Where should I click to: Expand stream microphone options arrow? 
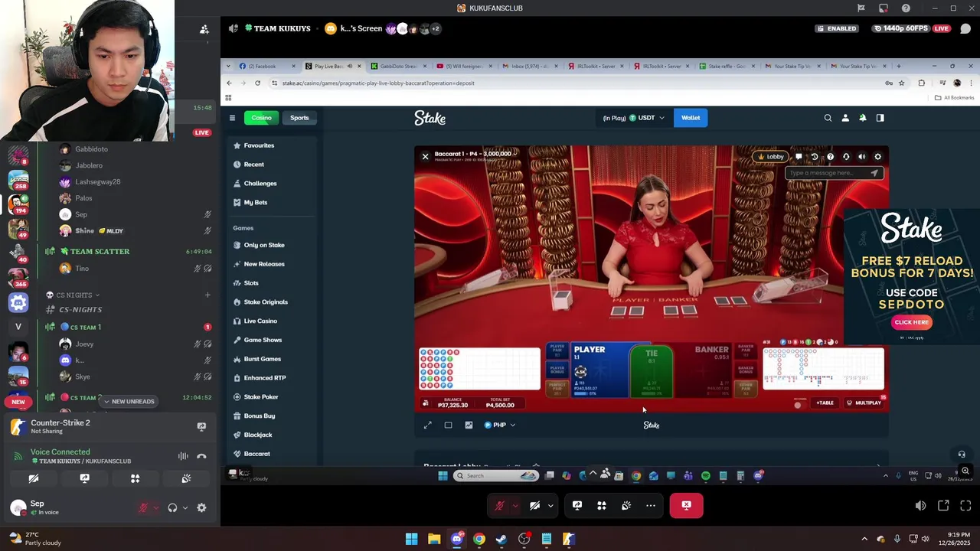pos(514,505)
